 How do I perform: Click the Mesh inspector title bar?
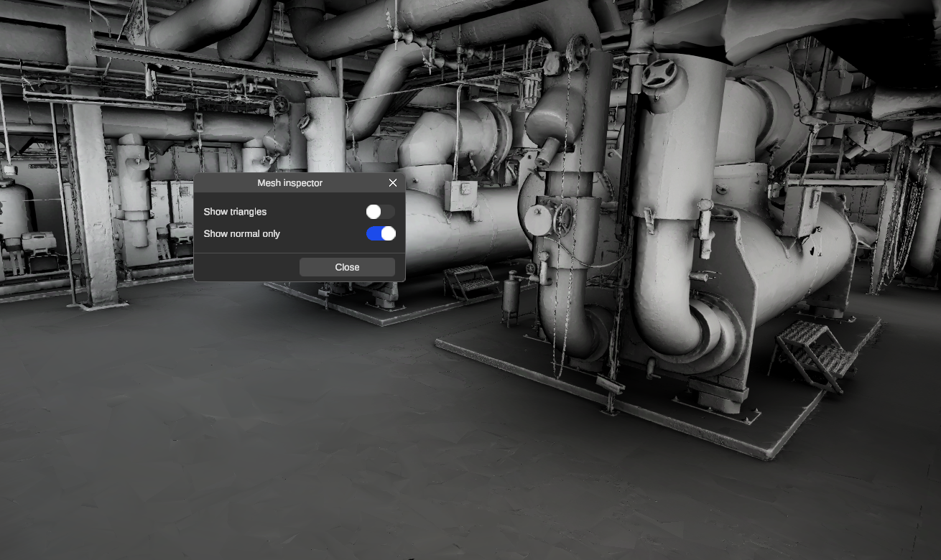point(289,183)
